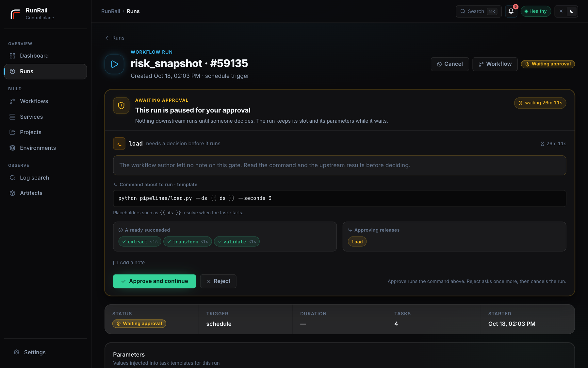The image size is (588, 368).
Task: Open the Workflow button
Action: (x=495, y=64)
